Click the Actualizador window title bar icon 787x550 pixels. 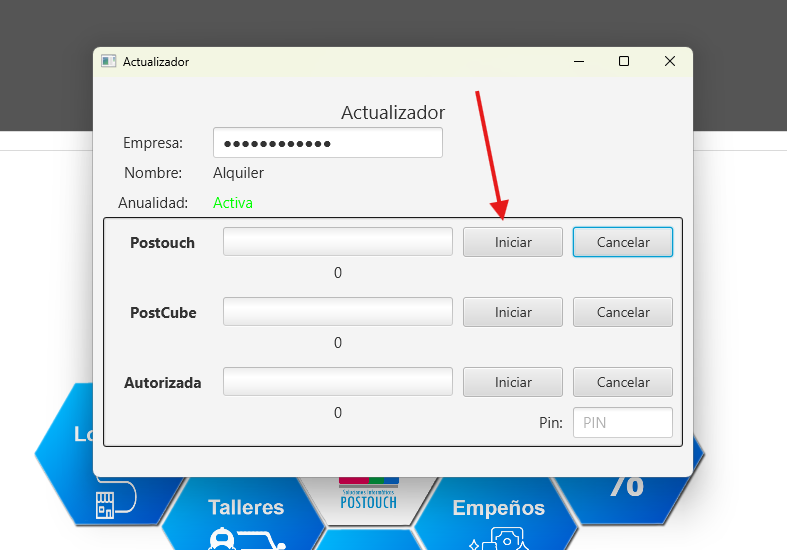click(x=109, y=61)
